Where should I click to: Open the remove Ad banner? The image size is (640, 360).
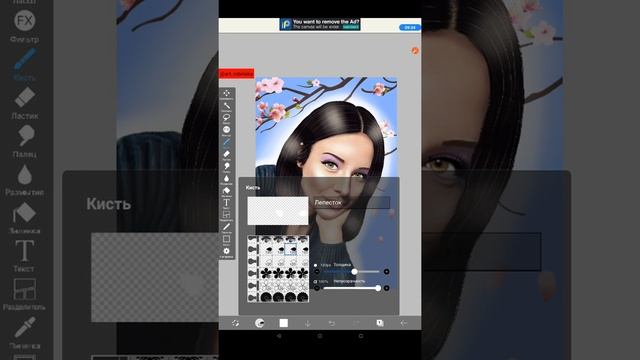coord(320,24)
